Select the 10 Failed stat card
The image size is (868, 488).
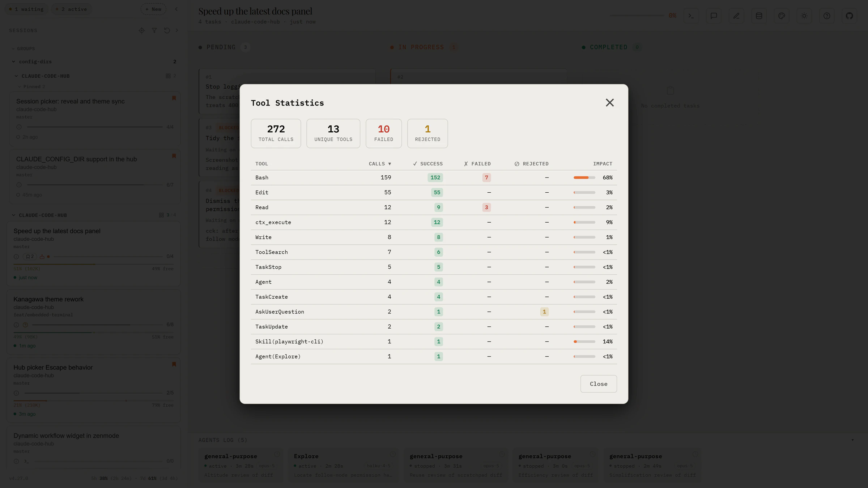(x=384, y=133)
